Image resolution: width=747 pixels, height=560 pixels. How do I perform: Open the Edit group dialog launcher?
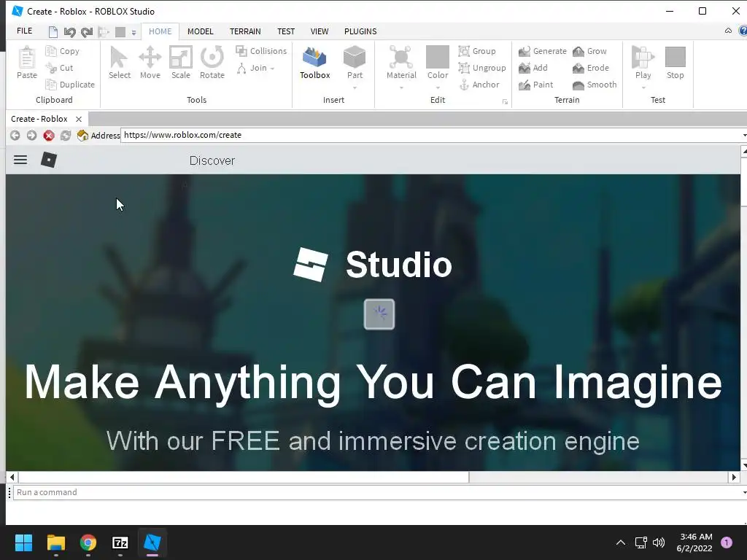click(505, 102)
